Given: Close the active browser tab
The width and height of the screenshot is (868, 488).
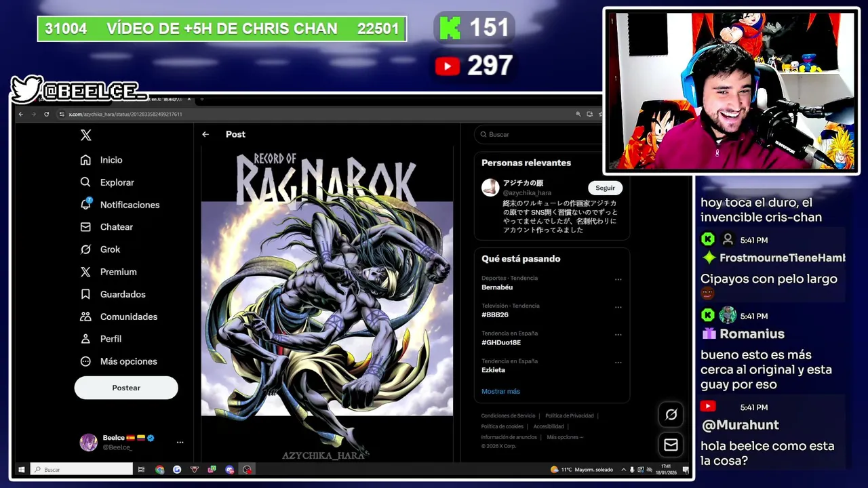Looking at the screenshot, I should coord(189,100).
